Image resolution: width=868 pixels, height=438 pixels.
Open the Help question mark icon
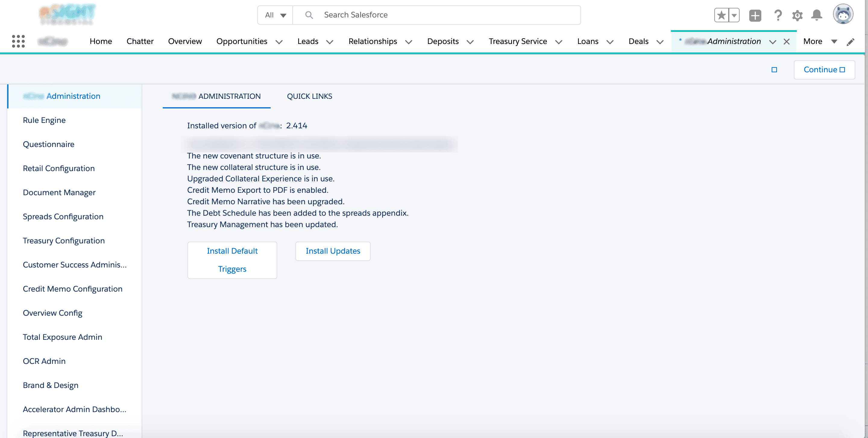point(778,15)
